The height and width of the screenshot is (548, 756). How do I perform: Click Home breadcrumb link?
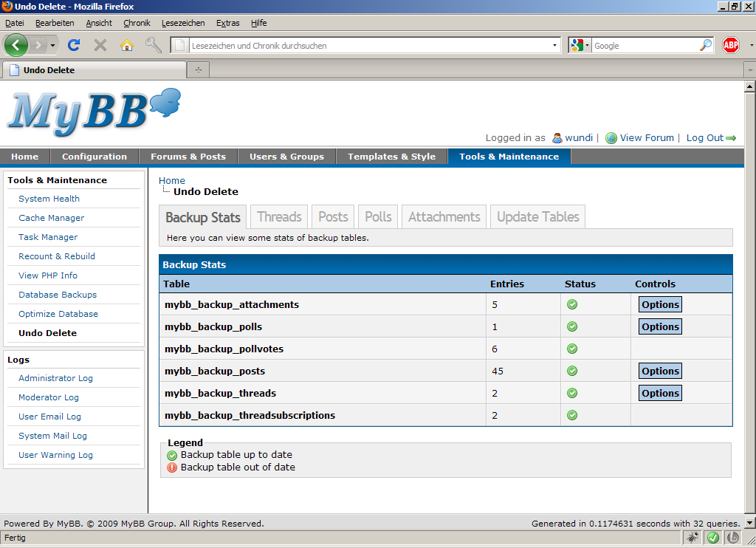tap(171, 180)
